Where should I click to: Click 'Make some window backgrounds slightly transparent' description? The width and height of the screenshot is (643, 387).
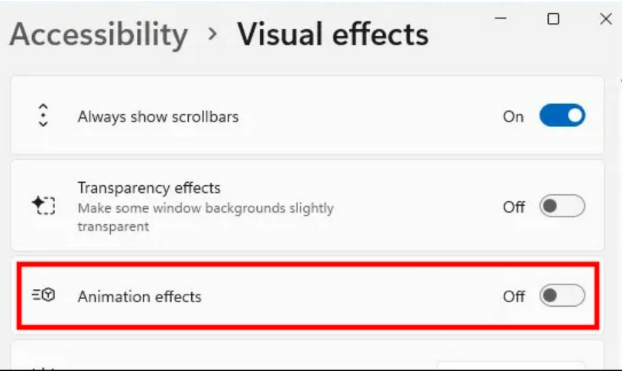[205, 217]
